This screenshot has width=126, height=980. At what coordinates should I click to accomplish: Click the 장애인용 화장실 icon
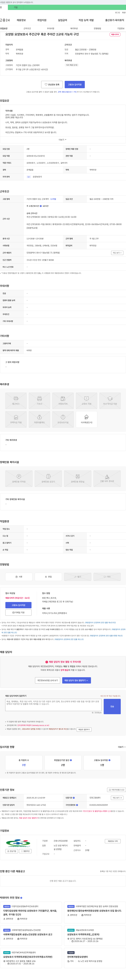[78, 479]
